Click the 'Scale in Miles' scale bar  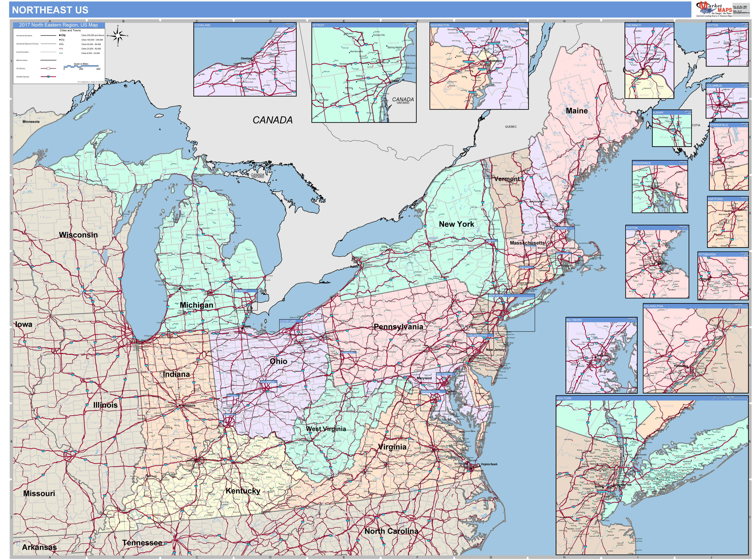coord(81,66)
